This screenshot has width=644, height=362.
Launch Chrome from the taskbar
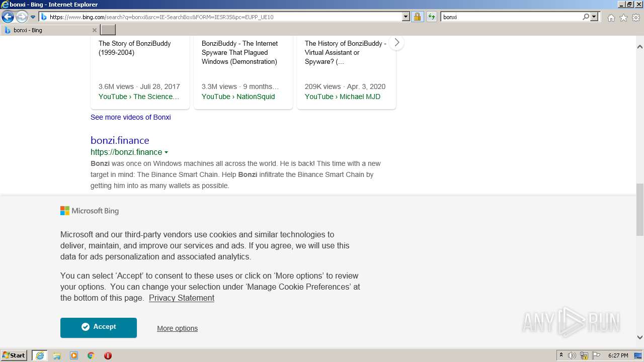point(91,355)
